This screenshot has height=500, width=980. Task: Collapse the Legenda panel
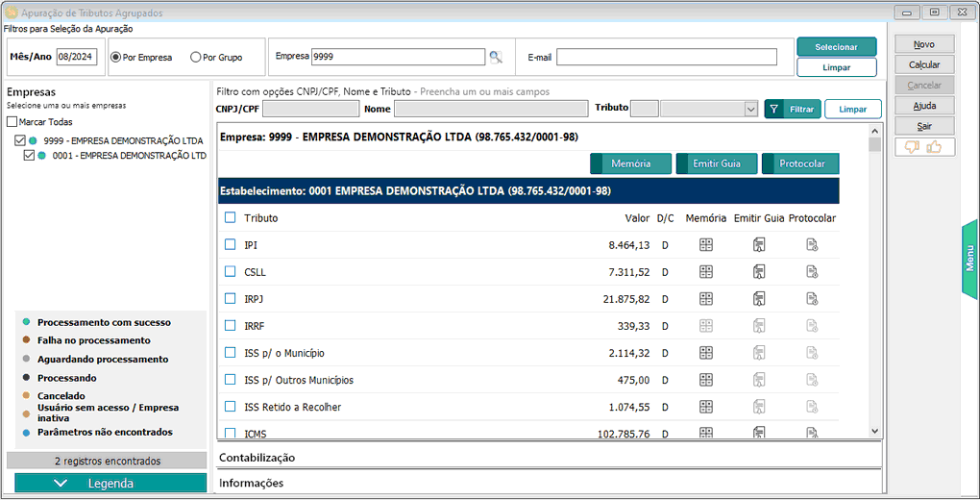110,483
